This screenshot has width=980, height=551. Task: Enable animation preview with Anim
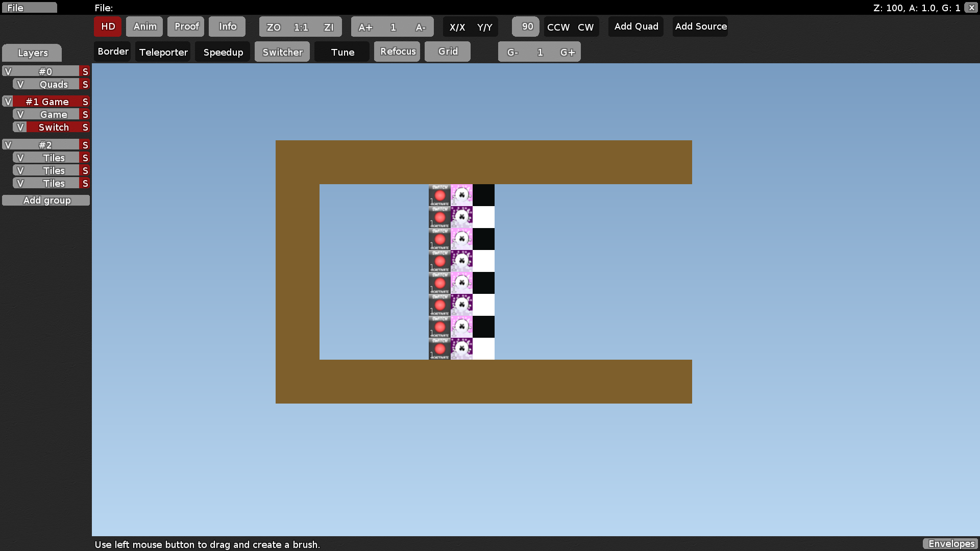(x=144, y=27)
